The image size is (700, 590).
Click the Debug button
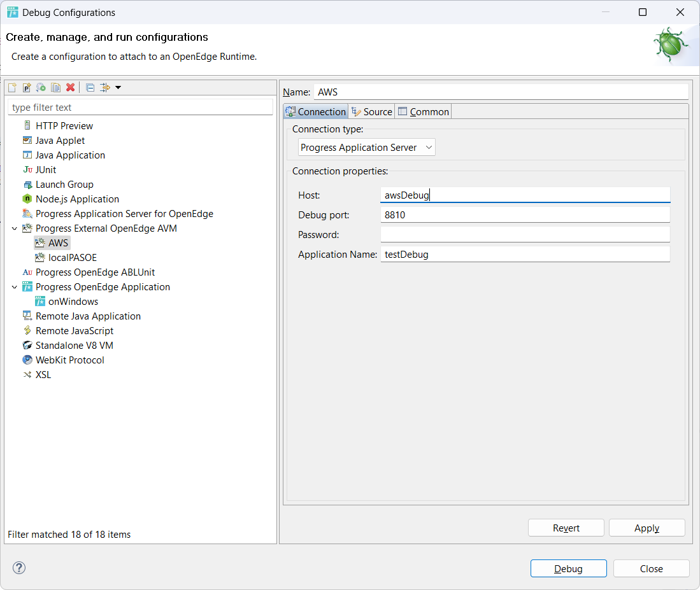point(568,568)
